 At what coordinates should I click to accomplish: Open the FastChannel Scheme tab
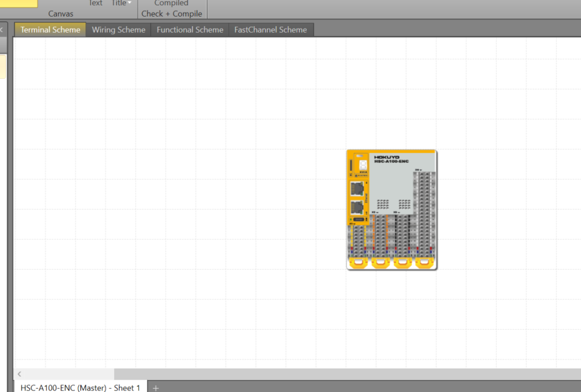270,29
